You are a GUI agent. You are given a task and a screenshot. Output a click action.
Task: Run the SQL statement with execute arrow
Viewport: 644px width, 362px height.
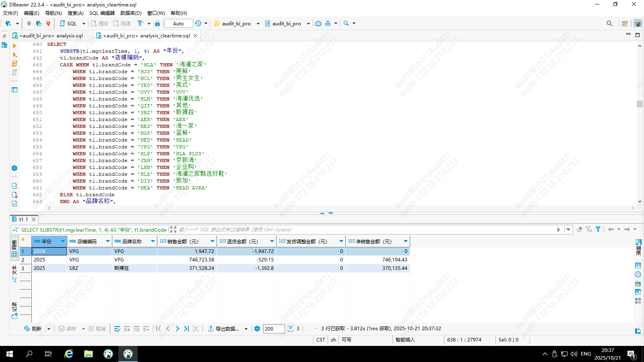(x=14, y=46)
